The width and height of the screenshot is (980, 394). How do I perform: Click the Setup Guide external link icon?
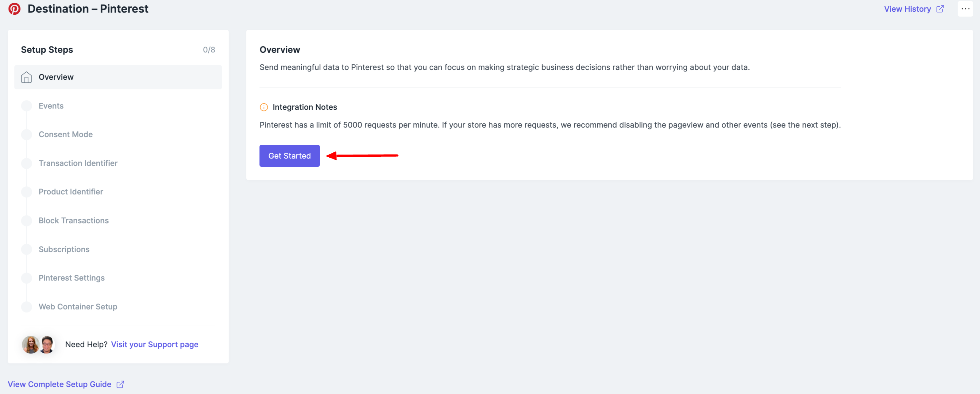pyautogui.click(x=120, y=384)
